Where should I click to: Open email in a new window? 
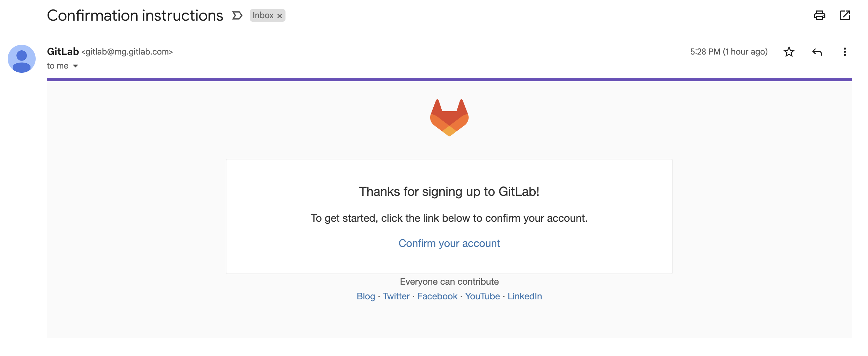pos(846,15)
